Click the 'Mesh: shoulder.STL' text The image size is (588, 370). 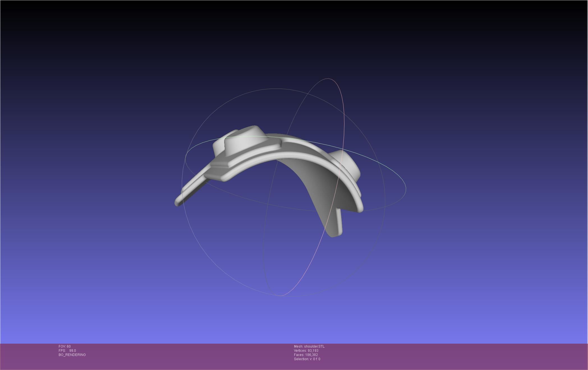[x=309, y=346]
